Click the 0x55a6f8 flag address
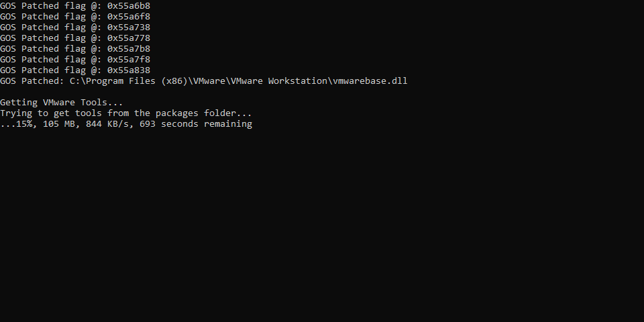Image resolution: width=644 pixels, height=322 pixels. point(129,17)
